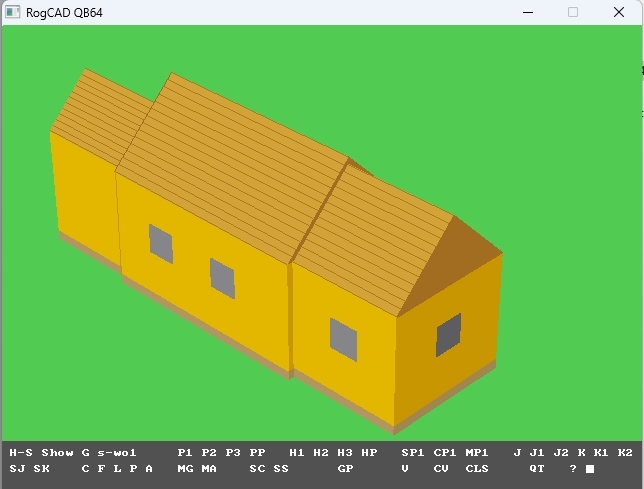
Task: Click the MG command
Action: click(x=185, y=468)
